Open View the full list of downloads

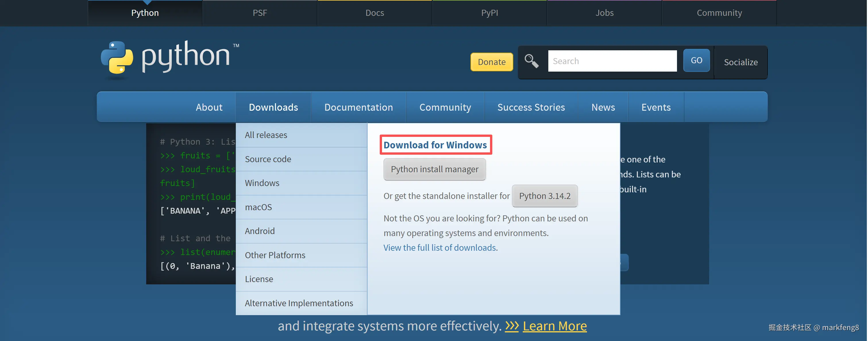pyautogui.click(x=439, y=248)
